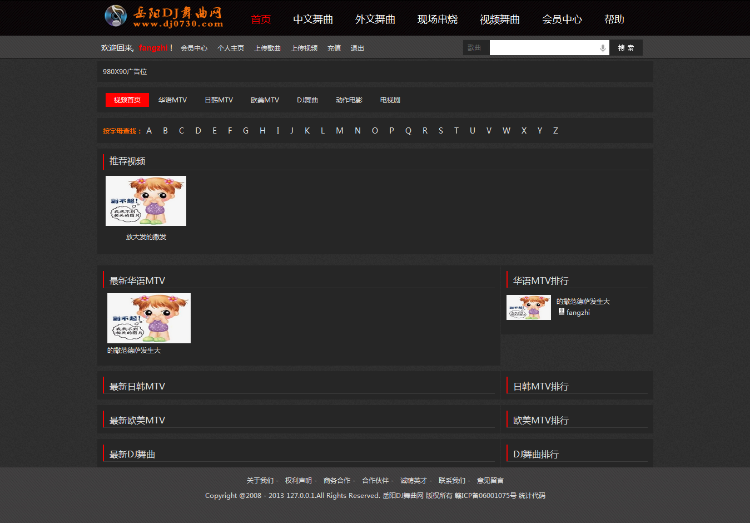
Task: Open 合作伙伴 in footer
Action: [x=375, y=480]
